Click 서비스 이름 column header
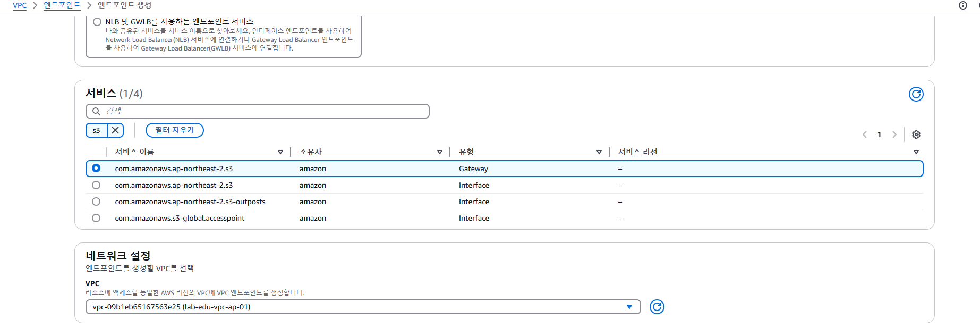The width and height of the screenshot is (980, 335). 134,152
